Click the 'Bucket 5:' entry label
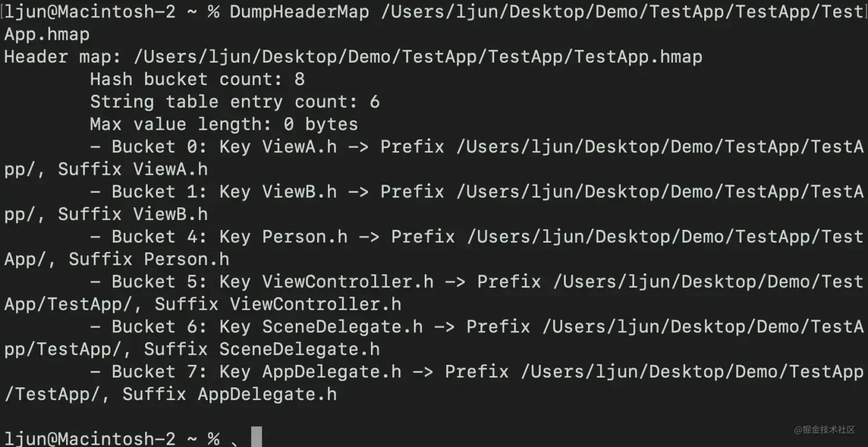The width and height of the screenshot is (868, 447). click(160, 282)
